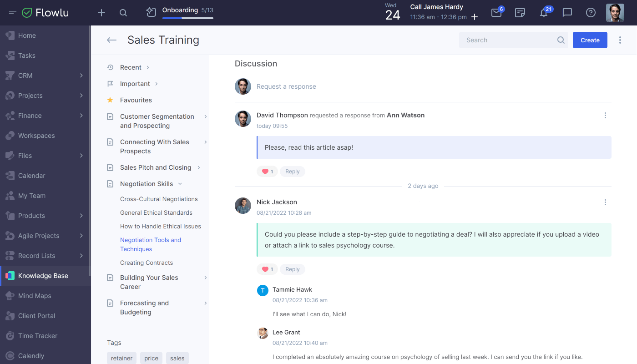Select the price tag
The width and height of the screenshot is (637, 364).
(151, 358)
